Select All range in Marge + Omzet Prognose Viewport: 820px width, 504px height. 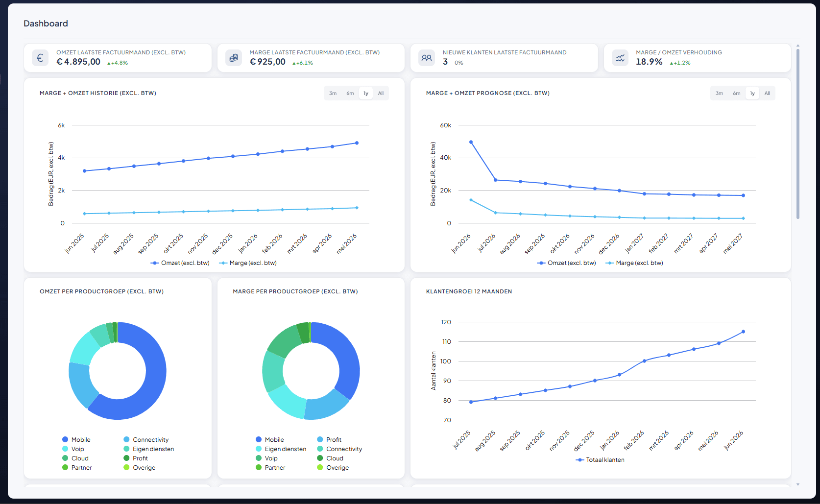pyautogui.click(x=767, y=94)
